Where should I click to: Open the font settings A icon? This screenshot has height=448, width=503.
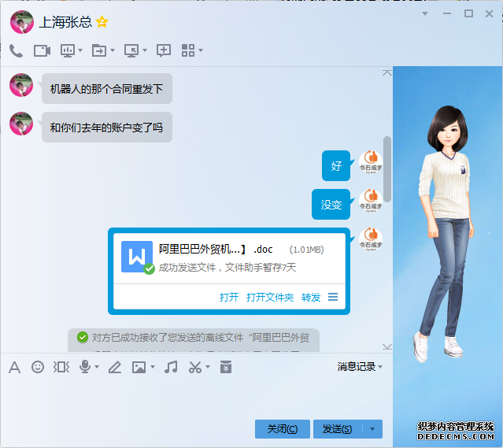click(14, 367)
